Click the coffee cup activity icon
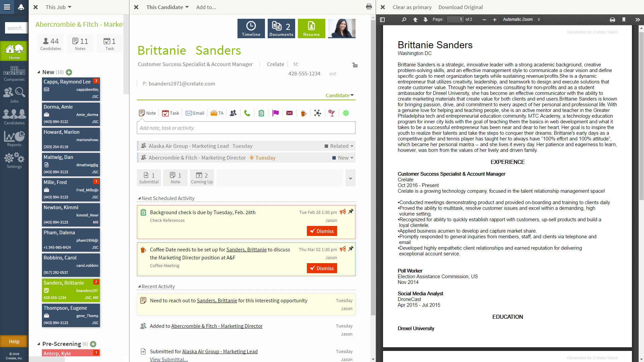Viewport: 644px width, 362px height. (304, 113)
